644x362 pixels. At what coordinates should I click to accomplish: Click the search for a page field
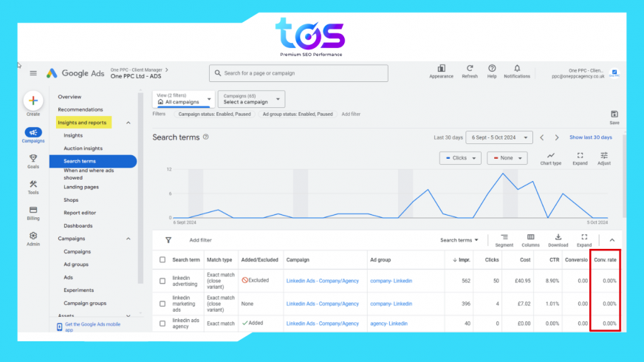(x=298, y=73)
